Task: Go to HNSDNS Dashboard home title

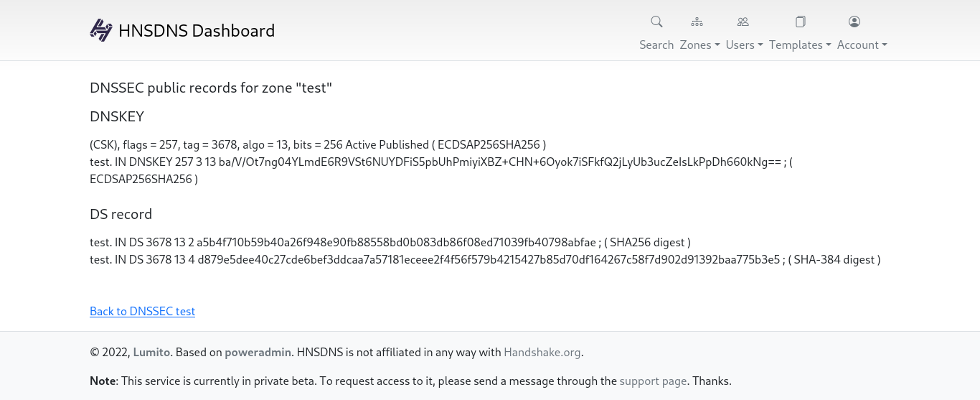Action: click(197, 31)
